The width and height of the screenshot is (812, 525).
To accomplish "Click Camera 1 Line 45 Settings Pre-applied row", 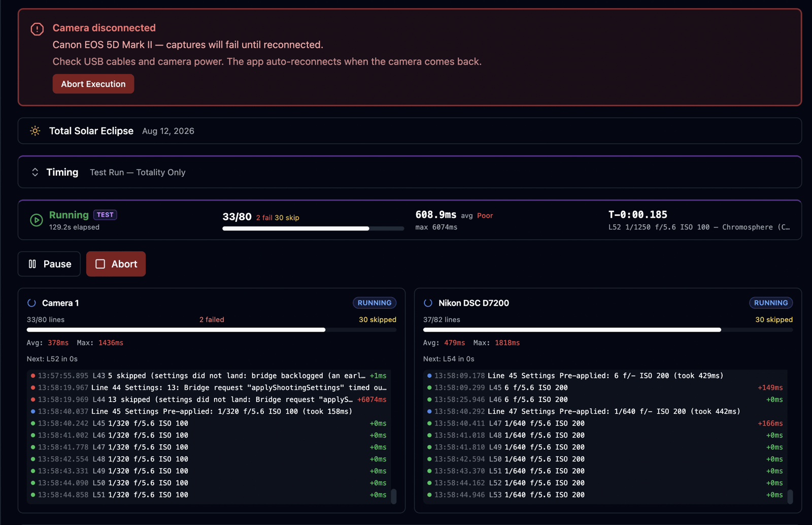I will (x=209, y=412).
